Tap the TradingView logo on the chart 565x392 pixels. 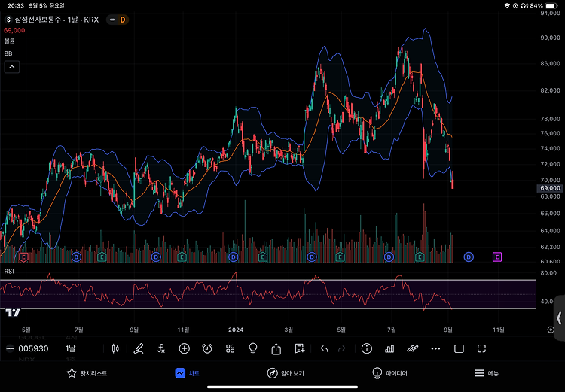pyautogui.click(x=13, y=313)
